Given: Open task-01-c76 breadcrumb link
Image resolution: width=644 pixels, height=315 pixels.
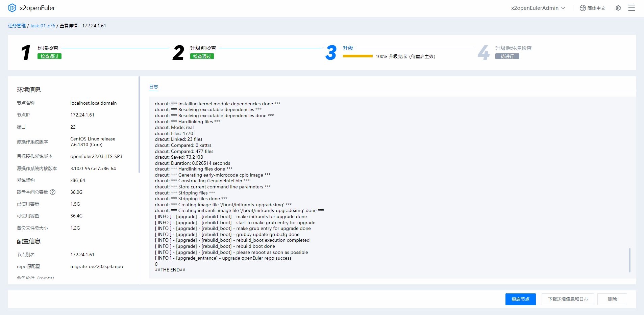Looking at the screenshot, I should (x=43, y=26).
